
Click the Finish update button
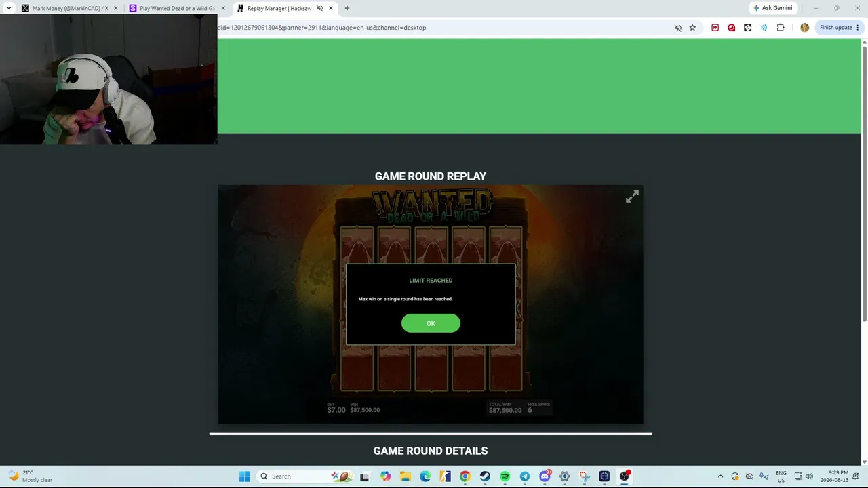(x=840, y=28)
